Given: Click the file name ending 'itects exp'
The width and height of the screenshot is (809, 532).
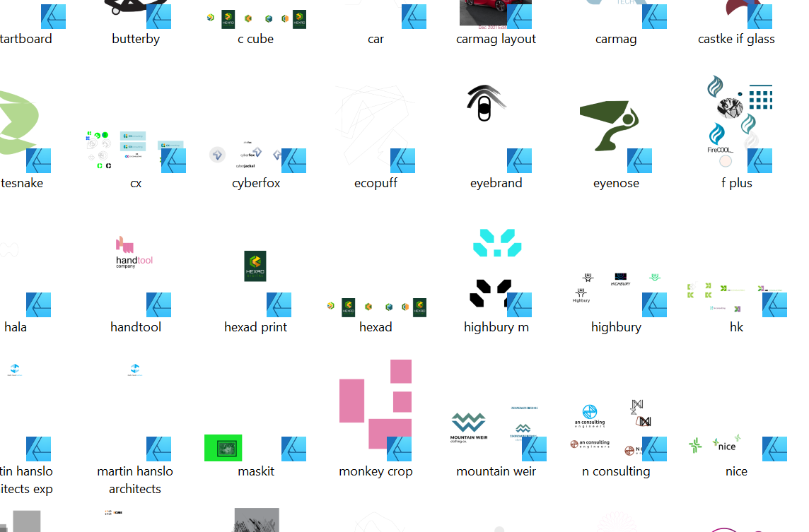Looking at the screenshot, I should [26, 480].
